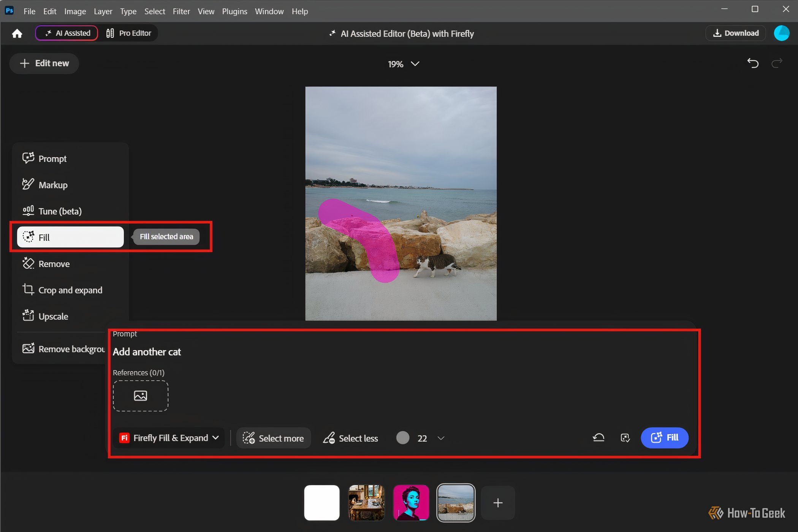Open the user profile avatar
Image resolution: width=798 pixels, height=532 pixels.
click(781, 33)
